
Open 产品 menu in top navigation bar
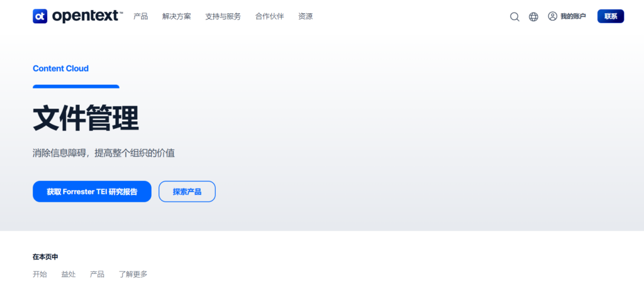(x=141, y=16)
